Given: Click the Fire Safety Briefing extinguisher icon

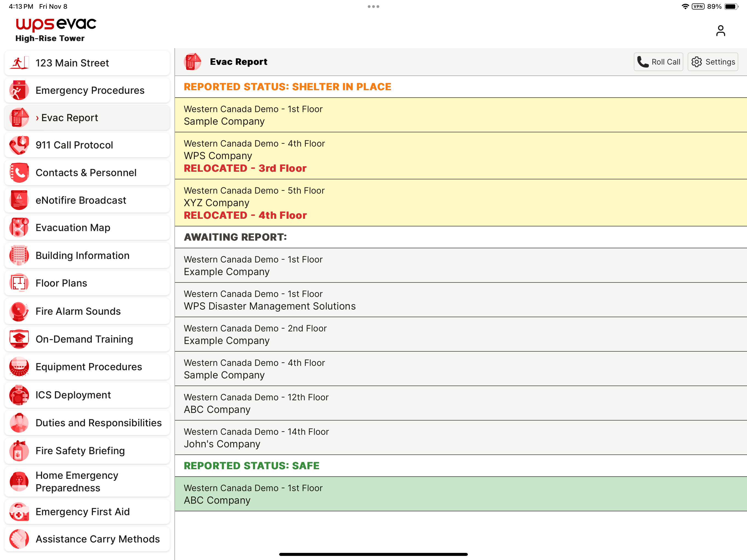Looking at the screenshot, I should (x=19, y=451).
